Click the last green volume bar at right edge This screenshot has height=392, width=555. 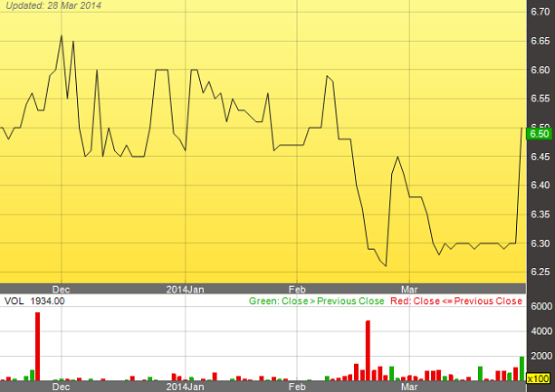point(522,369)
